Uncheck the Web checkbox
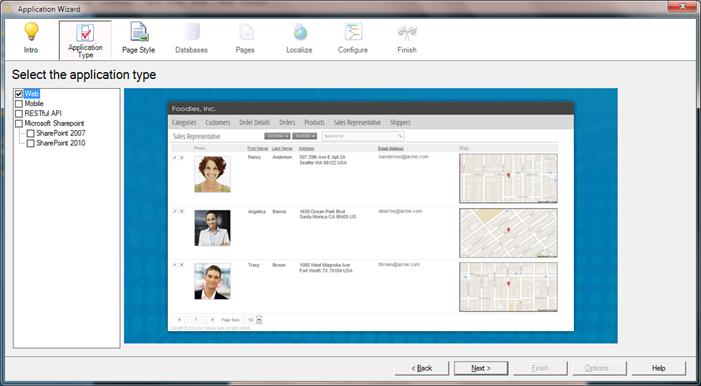The image size is (701, 386). 19,94
